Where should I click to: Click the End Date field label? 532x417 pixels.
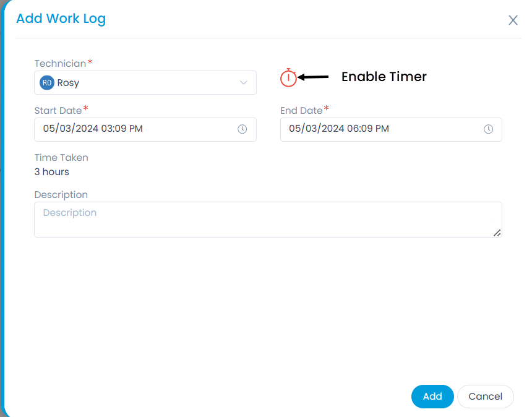pyautogui.click(x=301, y=111)
